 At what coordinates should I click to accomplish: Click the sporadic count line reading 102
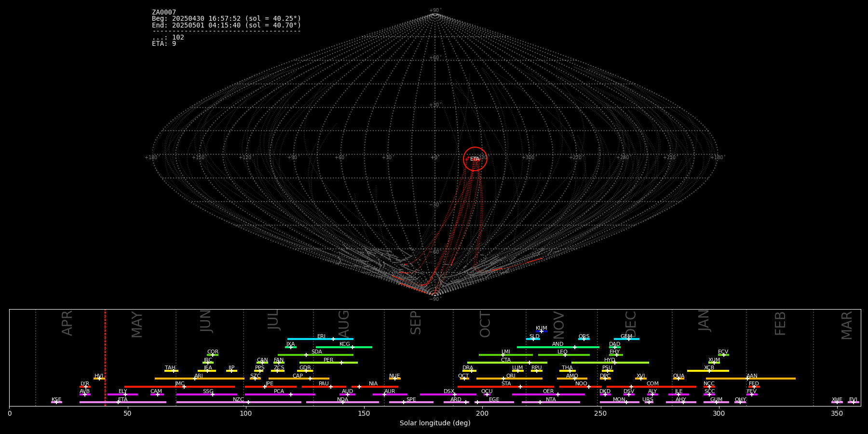pos(168,38)
